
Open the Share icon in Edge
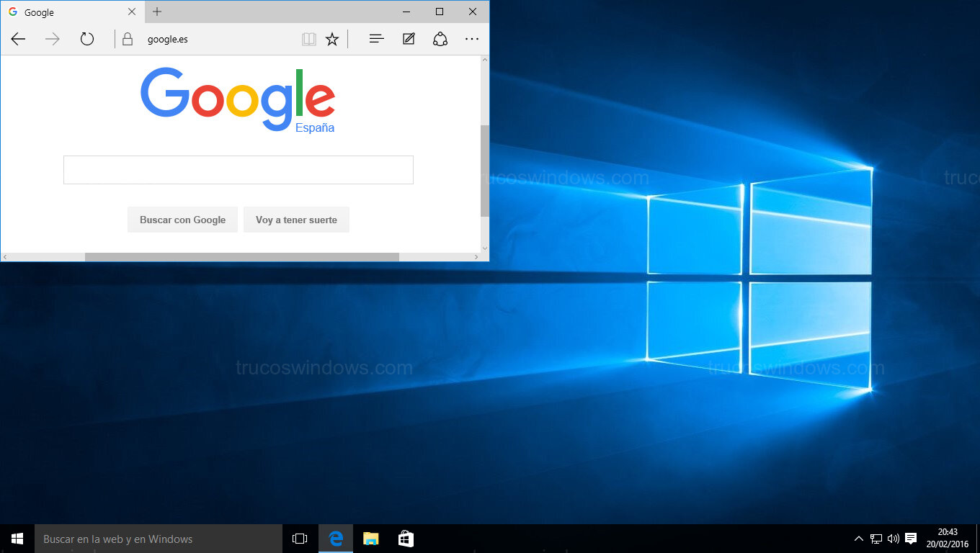click(440, 40)
